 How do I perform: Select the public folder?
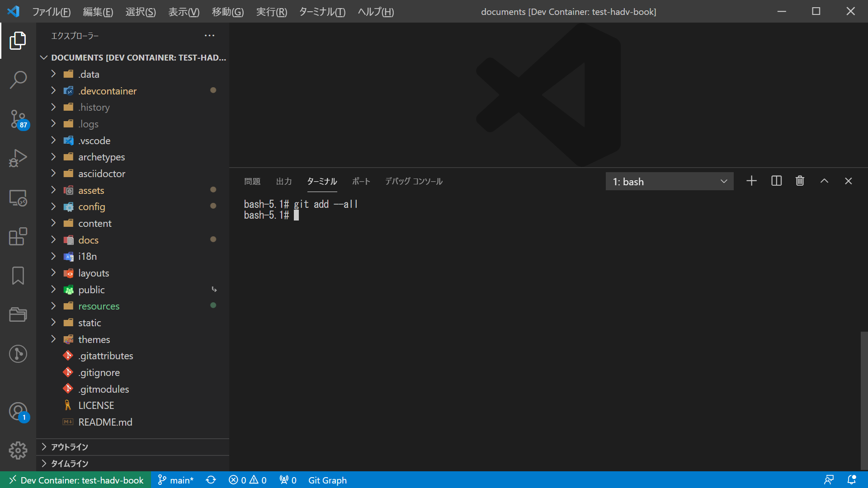(133, 290)
